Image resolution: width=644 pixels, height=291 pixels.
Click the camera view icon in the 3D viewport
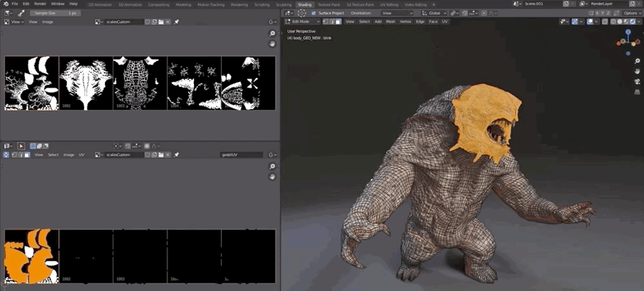(637, 81)
